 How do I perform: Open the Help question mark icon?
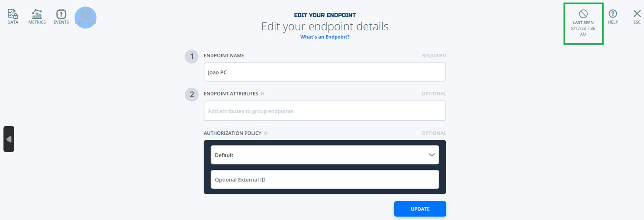pyautogui.click(x=613, y=14)
